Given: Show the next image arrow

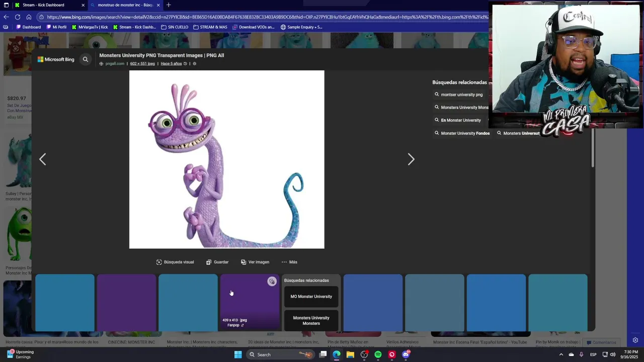Looking at the screenshot, I should click(x=411, y=159).
